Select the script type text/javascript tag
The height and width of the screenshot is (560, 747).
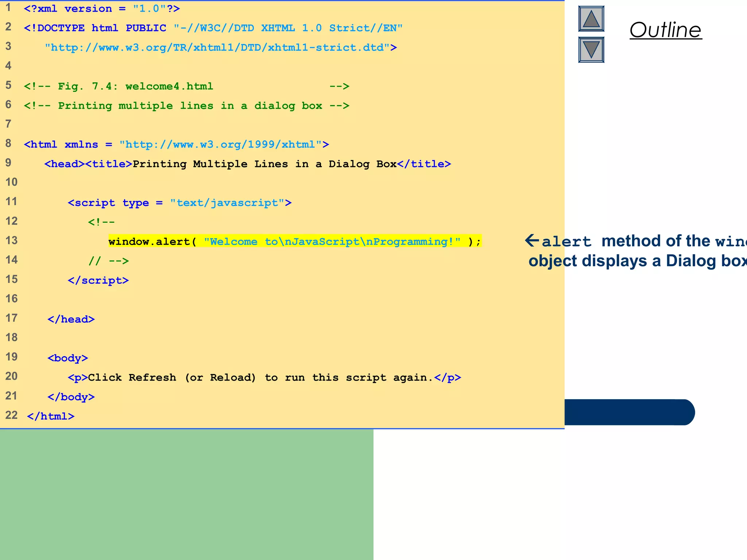click(179, 203)
